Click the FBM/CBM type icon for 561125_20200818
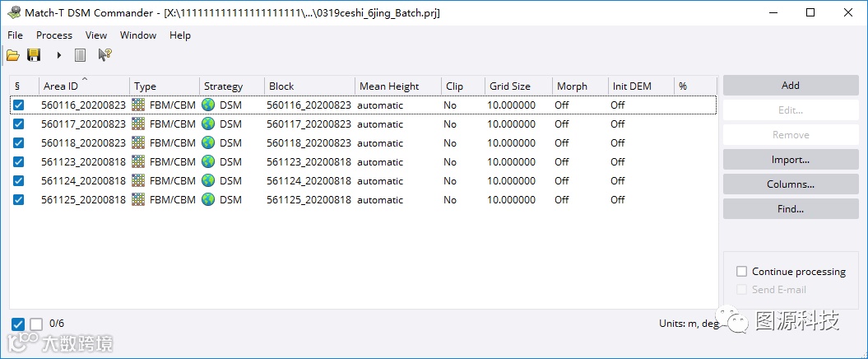Screen dimensions: 868x359 click(138, 199)
